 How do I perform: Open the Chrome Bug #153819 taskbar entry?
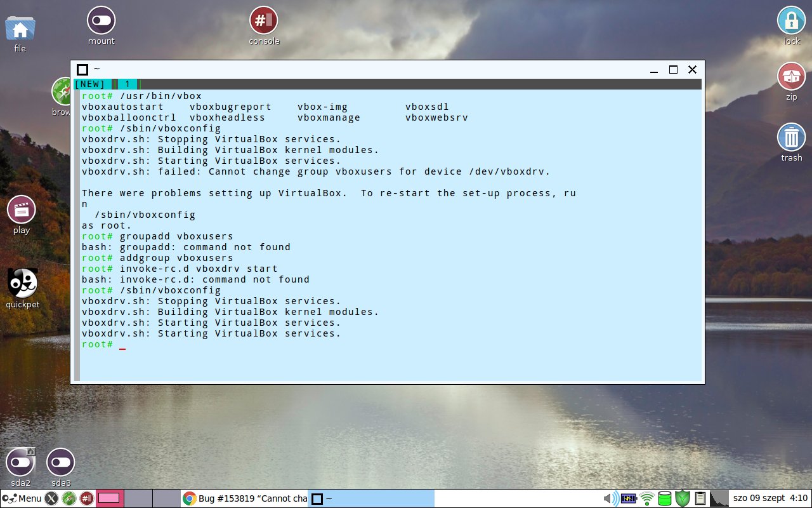244,498
